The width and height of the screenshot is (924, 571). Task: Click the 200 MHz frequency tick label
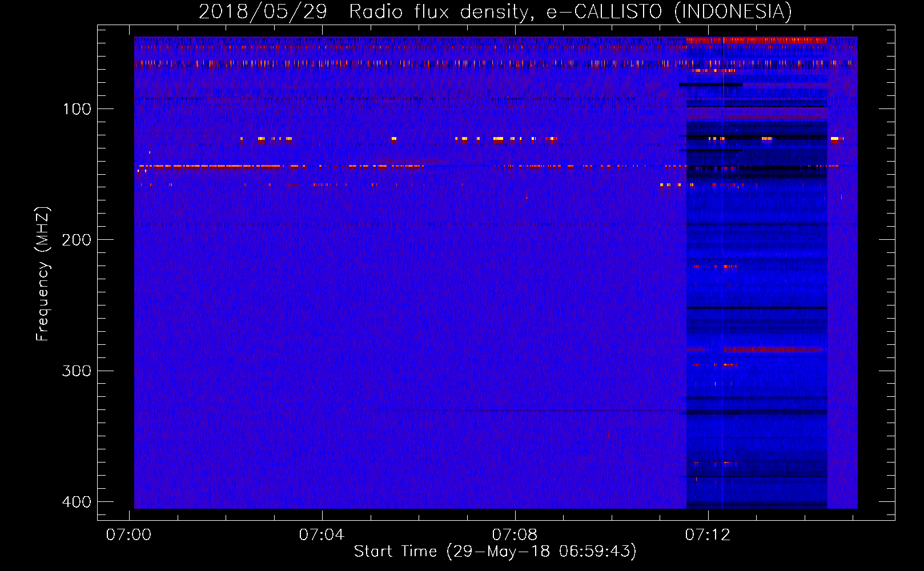click(x=77, y=240)
